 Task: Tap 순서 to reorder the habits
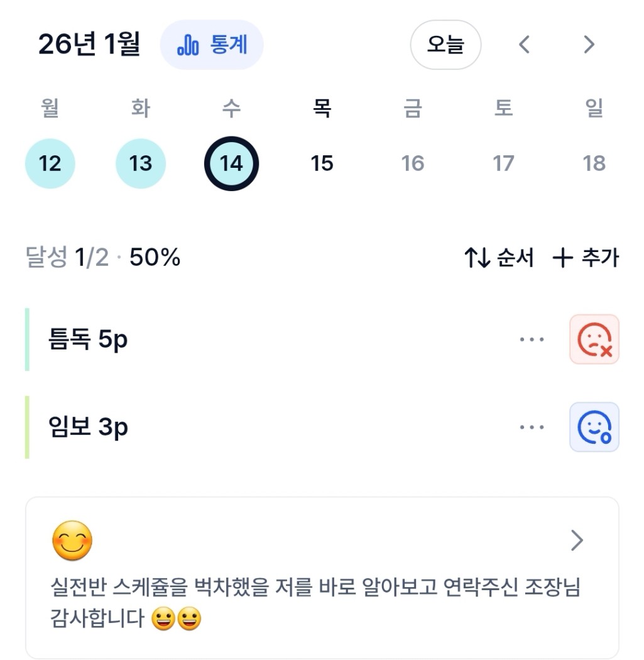tap(499, 258)
